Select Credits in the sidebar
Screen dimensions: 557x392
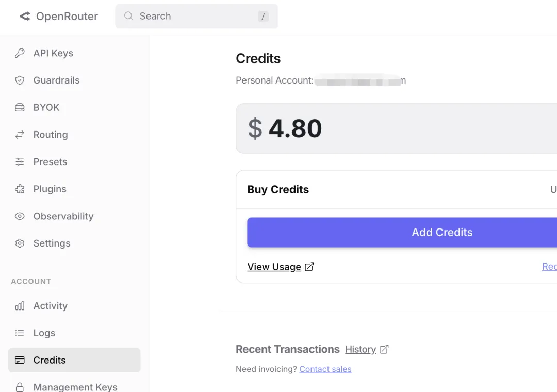(x=50, y=360)
